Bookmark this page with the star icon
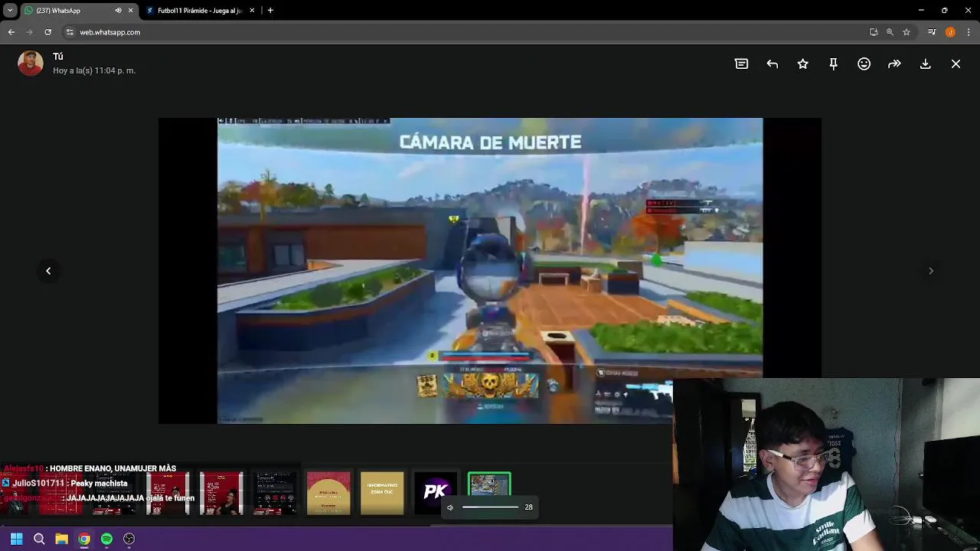This screenshot has width=980, height=551. [906, 32]
